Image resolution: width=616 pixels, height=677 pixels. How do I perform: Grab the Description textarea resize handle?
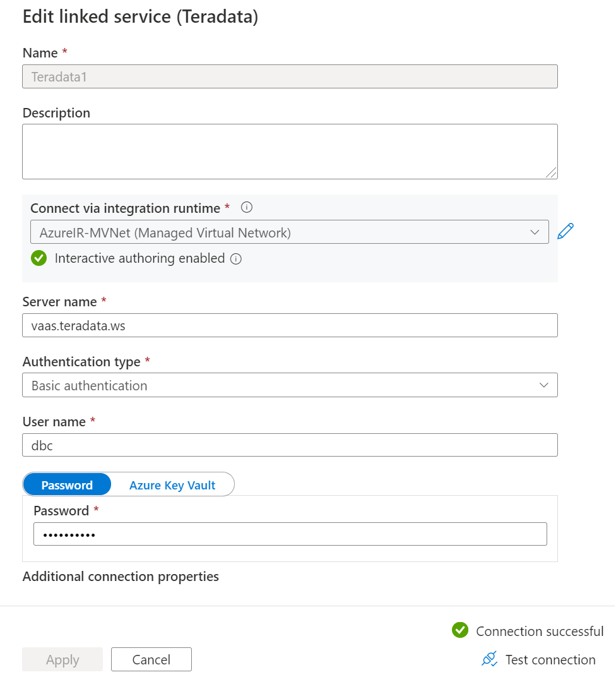(551, 172)
